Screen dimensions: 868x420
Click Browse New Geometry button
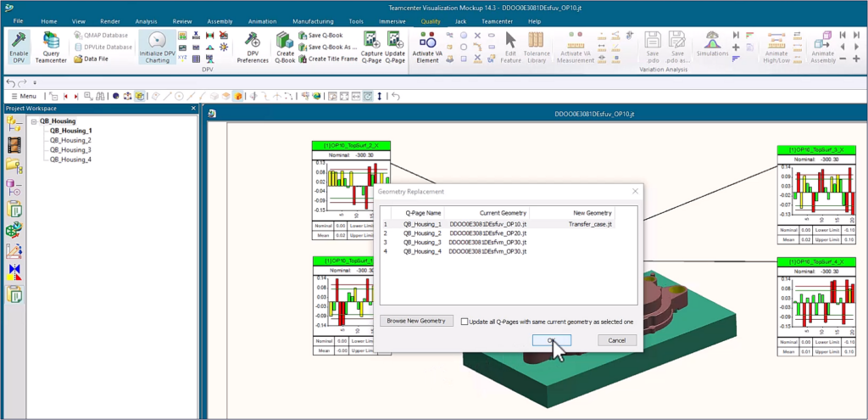coord(416,321)
